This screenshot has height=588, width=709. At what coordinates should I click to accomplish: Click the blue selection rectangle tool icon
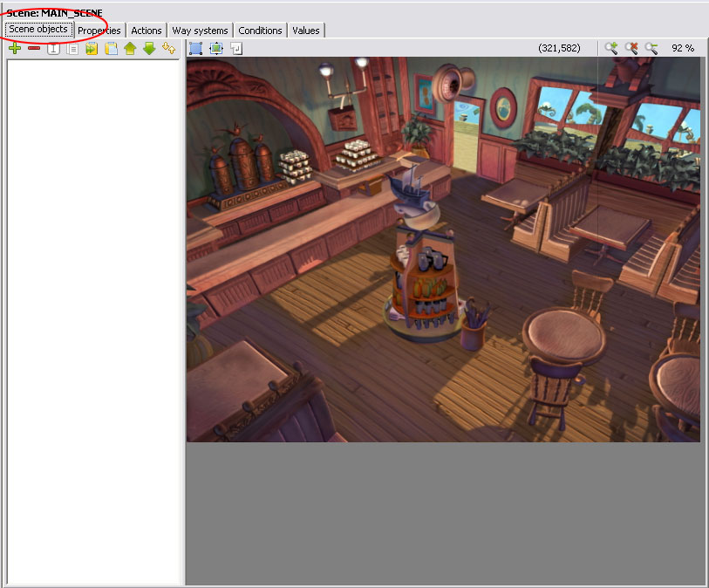196,48
